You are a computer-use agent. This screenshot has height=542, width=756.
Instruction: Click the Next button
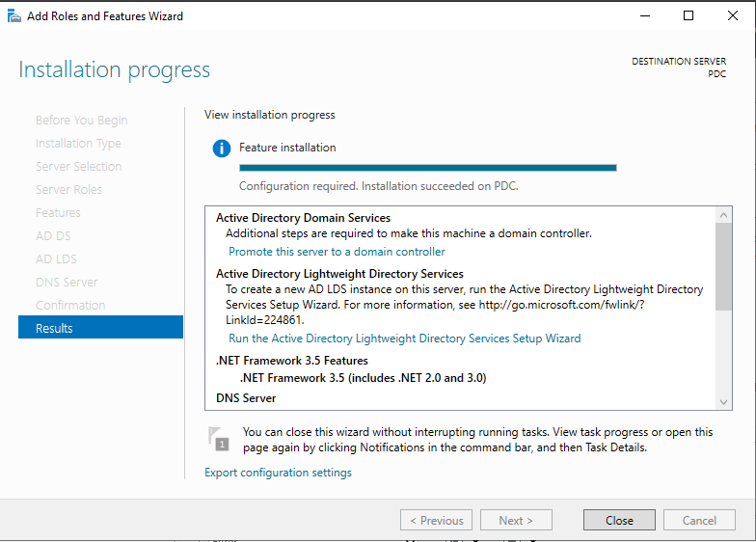pos(516,520)
